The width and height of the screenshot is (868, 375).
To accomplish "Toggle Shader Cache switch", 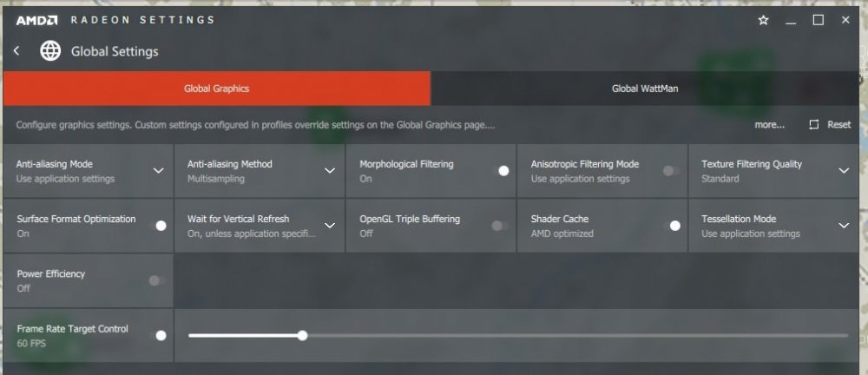I will pos(672,226).
